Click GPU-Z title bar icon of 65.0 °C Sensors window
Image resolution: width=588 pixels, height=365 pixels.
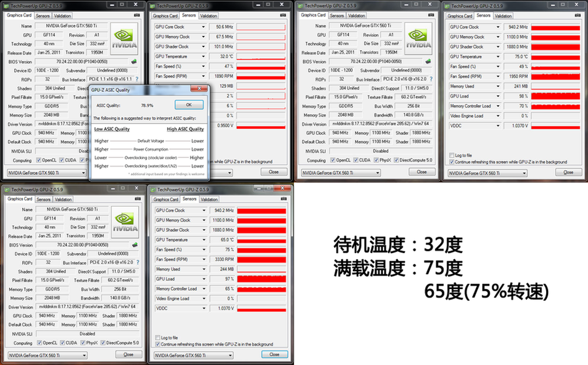point(153,189)
